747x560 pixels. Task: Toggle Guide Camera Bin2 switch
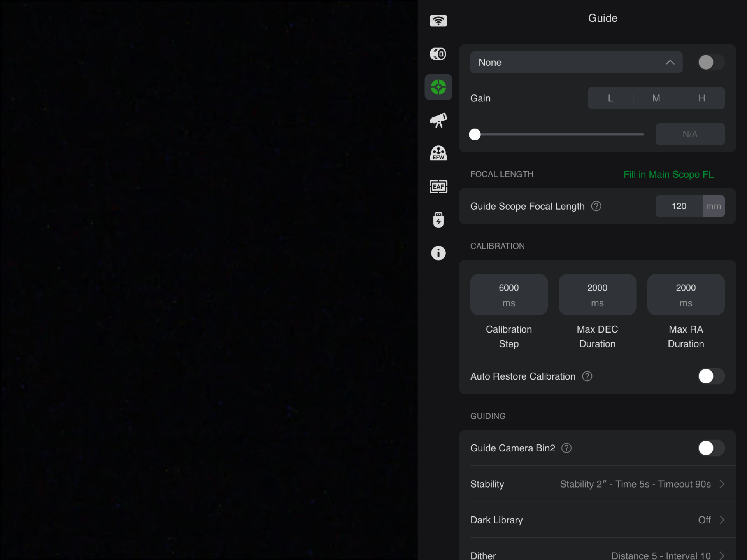point(711,448)
